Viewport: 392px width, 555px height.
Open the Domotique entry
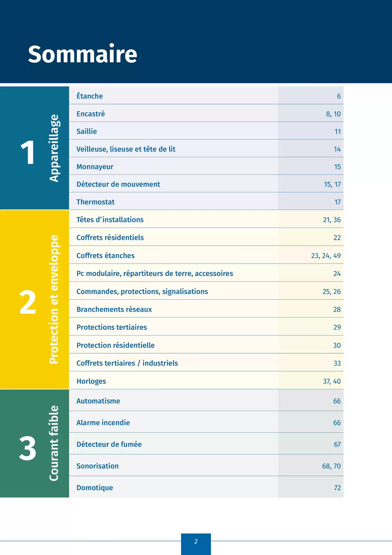coord(95,488)
